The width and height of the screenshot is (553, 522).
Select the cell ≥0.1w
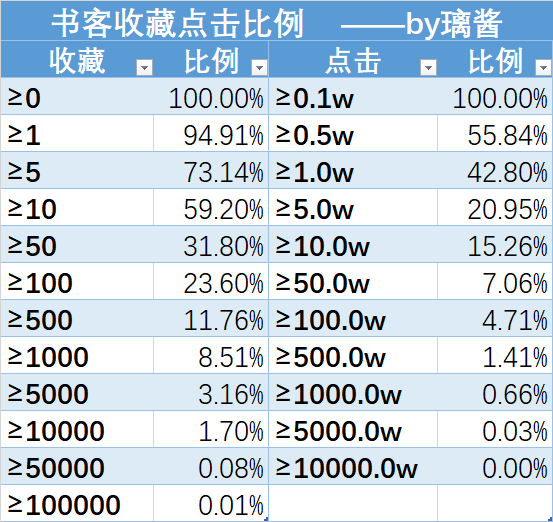(x=353, y=96)
